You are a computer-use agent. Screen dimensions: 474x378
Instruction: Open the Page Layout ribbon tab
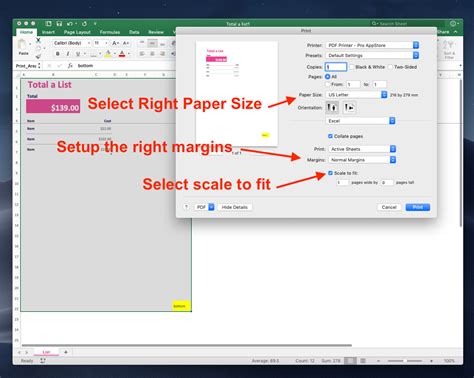coord(77,32)
